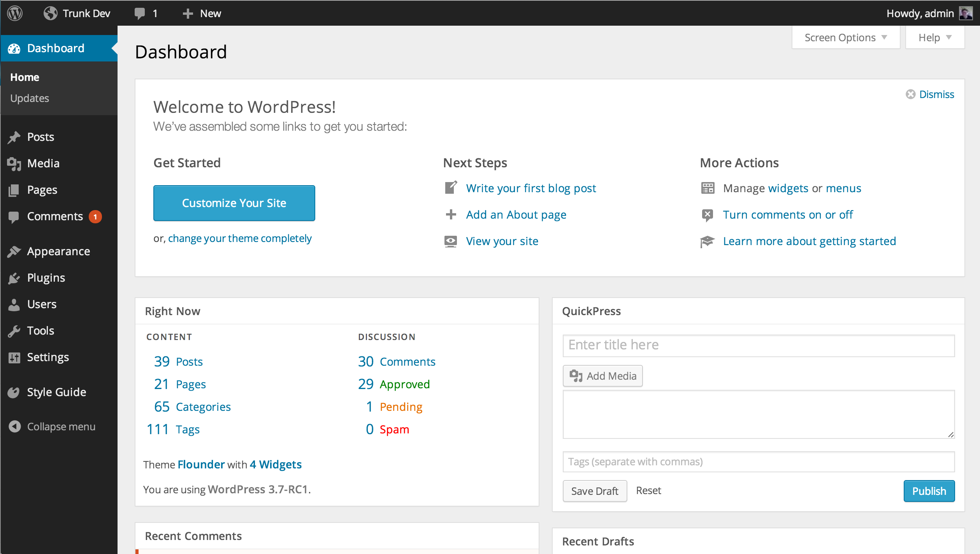Image resolution: width=980 pixels, height=554 pixels.
Task: Click Dashboard Home tab
Action: click(x=24, y=77)
